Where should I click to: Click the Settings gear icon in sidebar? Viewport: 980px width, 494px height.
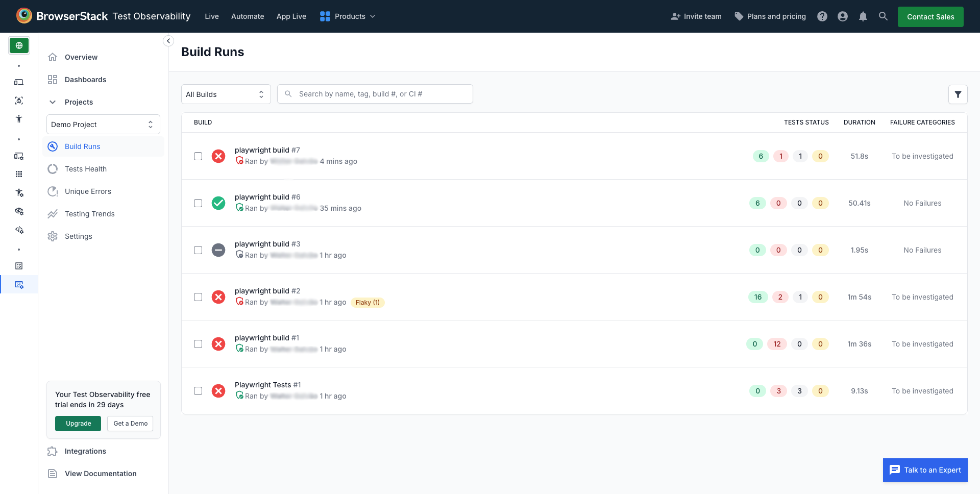coord(53,236)
